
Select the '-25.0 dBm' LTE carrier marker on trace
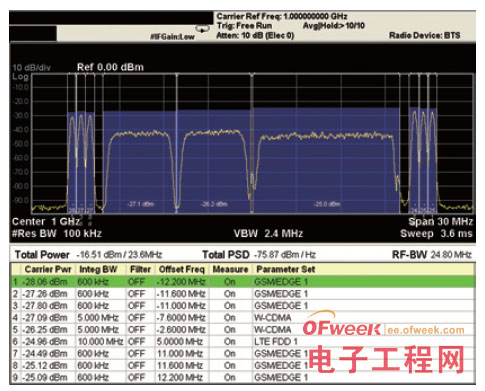[x=327, y=204]
